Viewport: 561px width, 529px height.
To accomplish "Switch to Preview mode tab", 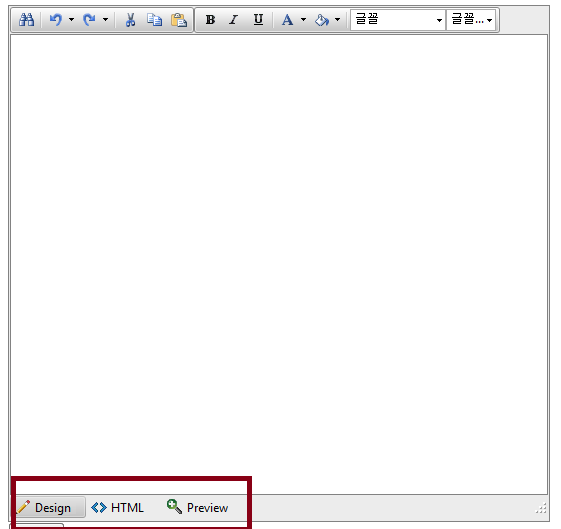I will click(x=197, y=507).
